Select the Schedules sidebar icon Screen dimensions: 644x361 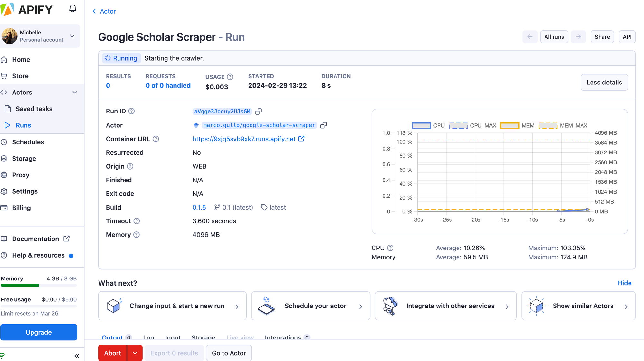pyautogui.click(x=4, y=142)
